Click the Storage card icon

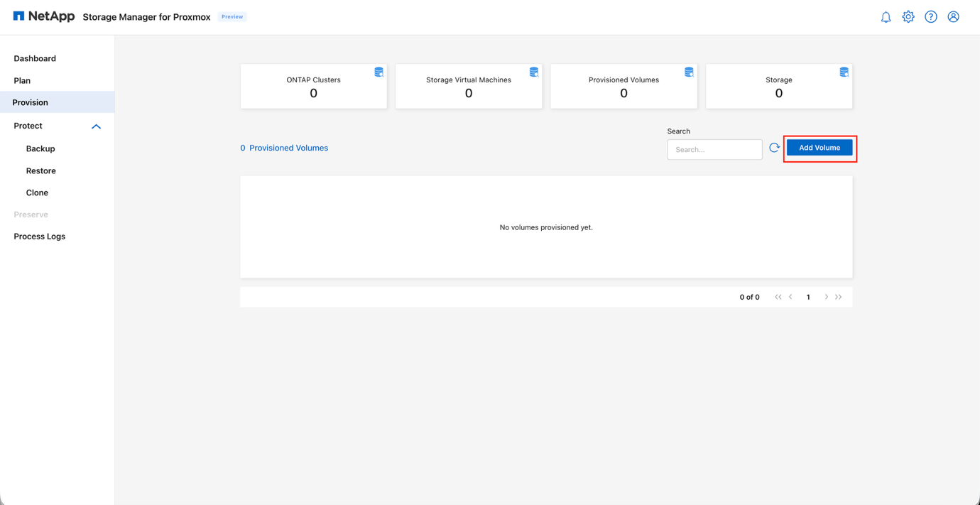coord(843,72)
